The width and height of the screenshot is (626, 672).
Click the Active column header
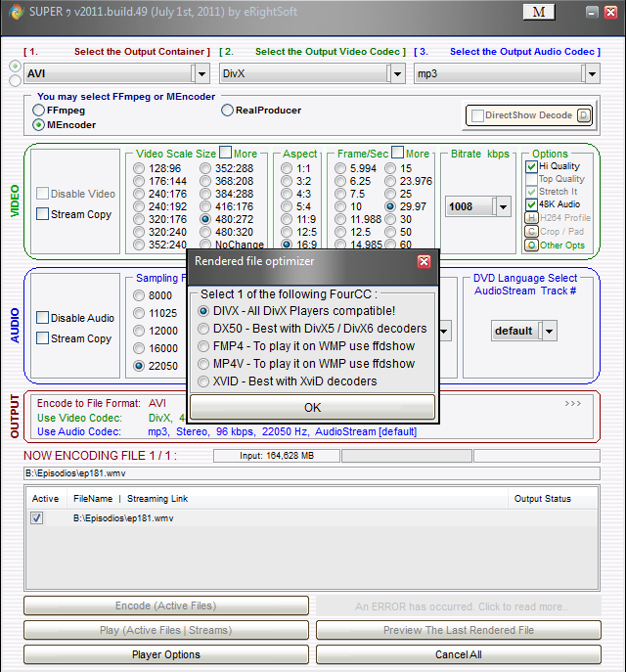click(45, 499)
